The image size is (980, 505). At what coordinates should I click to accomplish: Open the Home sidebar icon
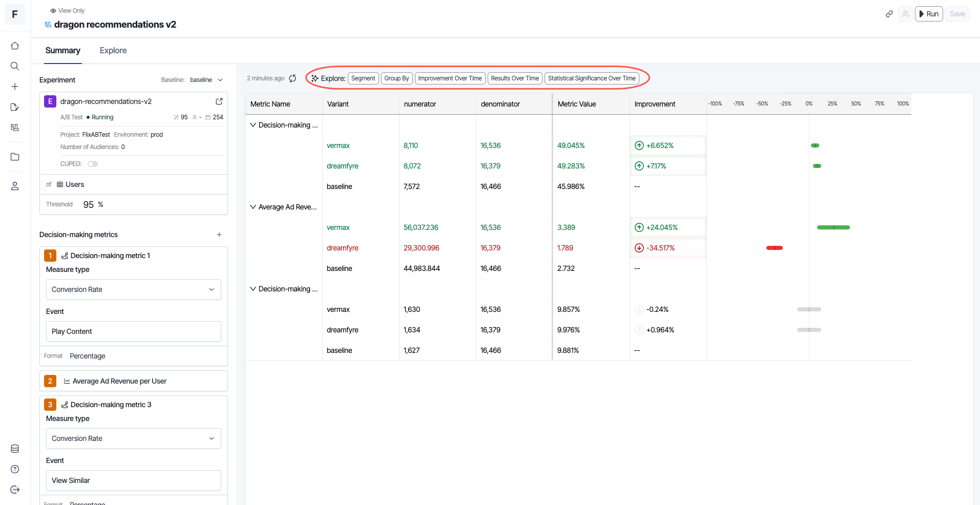coord(15,46)
